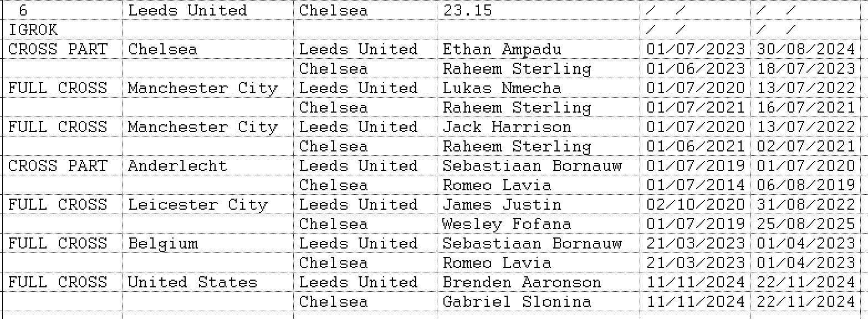Select the date cell 30/08/2024
This screenshot has height=319, width=868.
point(806,49)
